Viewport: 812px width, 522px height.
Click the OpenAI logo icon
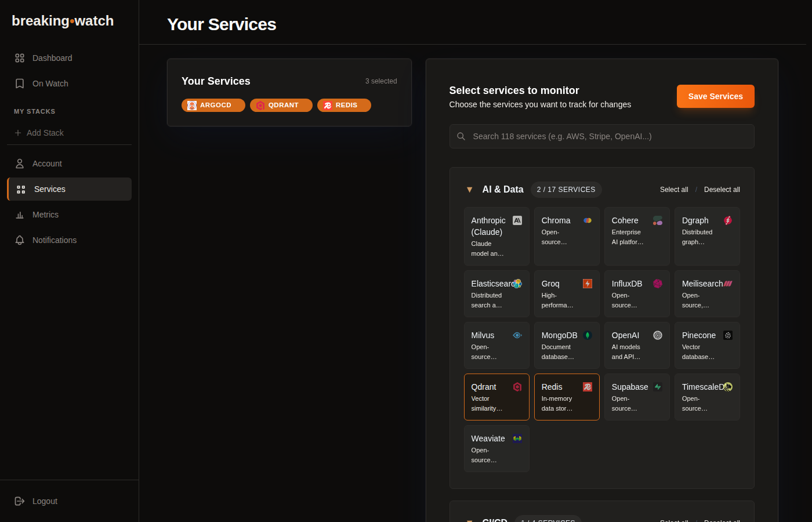click(658, 335)
